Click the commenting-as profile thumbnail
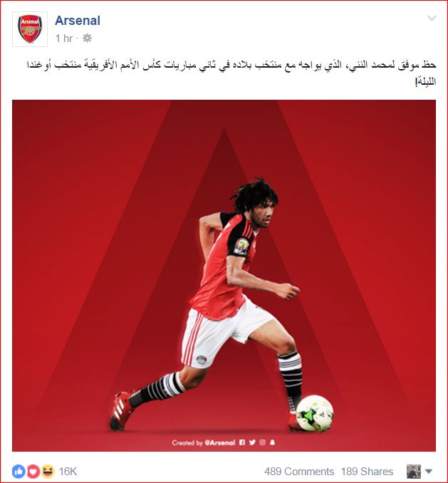The image size is (448, 483). click(414, 472)
